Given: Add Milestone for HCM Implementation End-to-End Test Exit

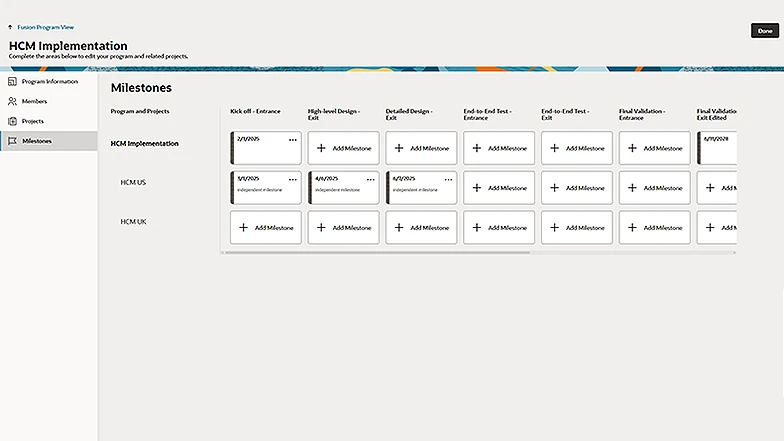Looking at the screenshot, I should 577,148.
